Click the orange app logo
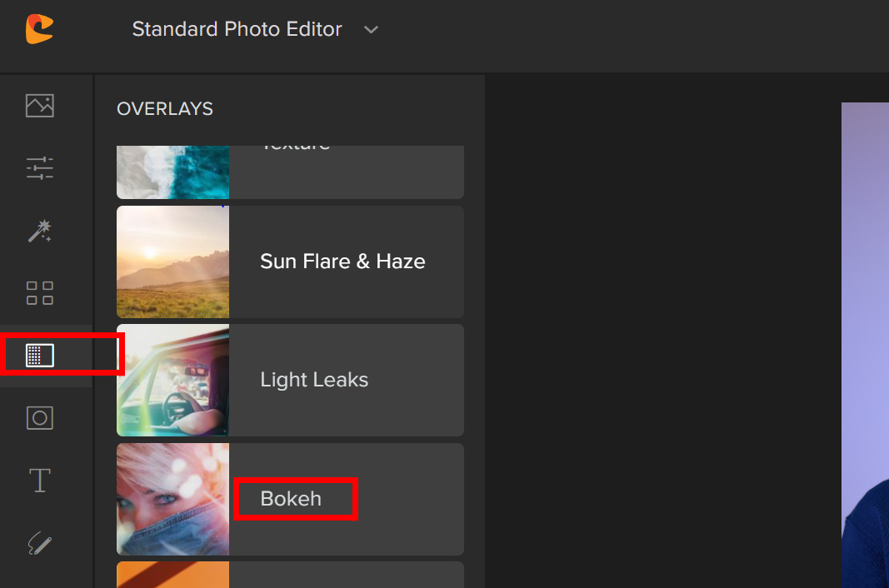889x588 pixels. pyautogui.click(x=39, y=29)
